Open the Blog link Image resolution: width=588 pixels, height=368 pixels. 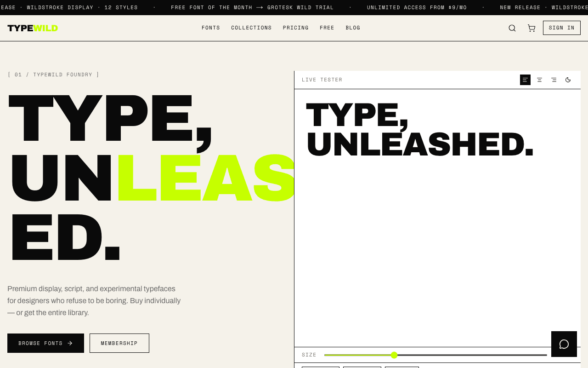click(x=353, y=28)
